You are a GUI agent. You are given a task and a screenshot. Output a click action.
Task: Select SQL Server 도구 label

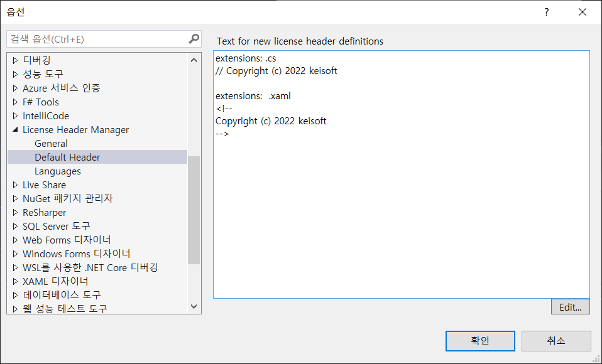(x=57, y=226)
